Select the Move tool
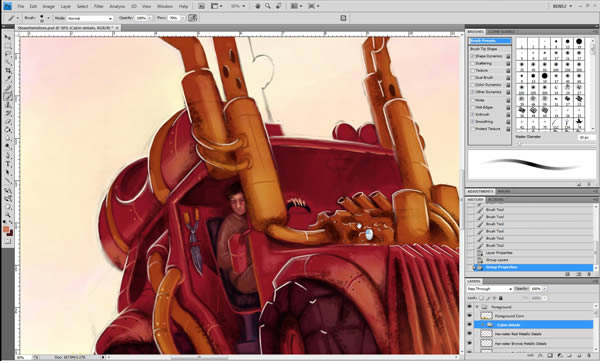600x361 pixels. pyautogui.click(x=7, y=37)
